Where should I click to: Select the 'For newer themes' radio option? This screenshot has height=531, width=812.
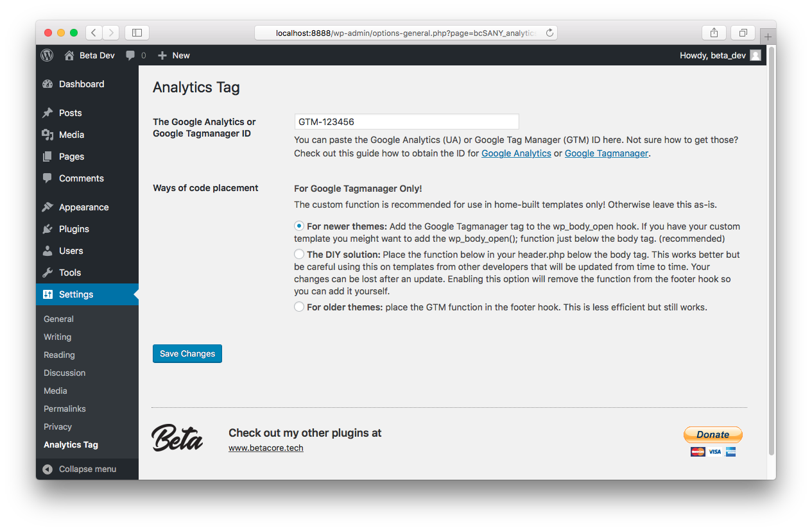click(299, 226)
